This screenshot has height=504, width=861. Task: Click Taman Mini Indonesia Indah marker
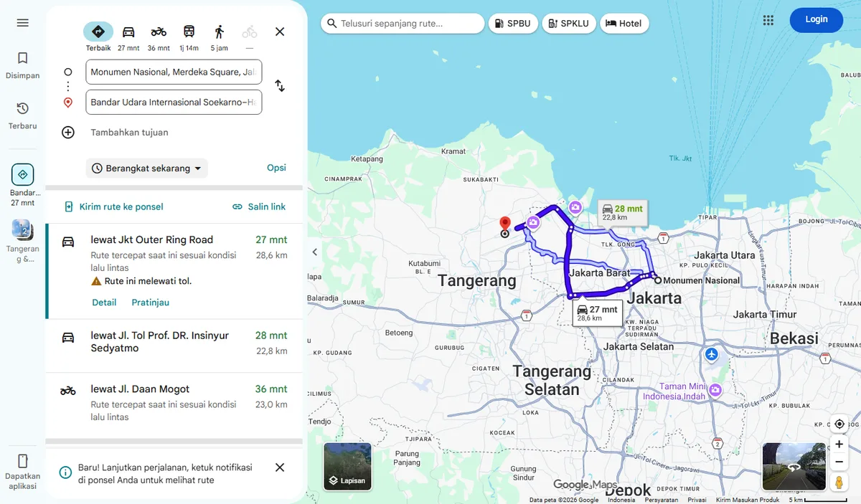[x=715, y=390]
